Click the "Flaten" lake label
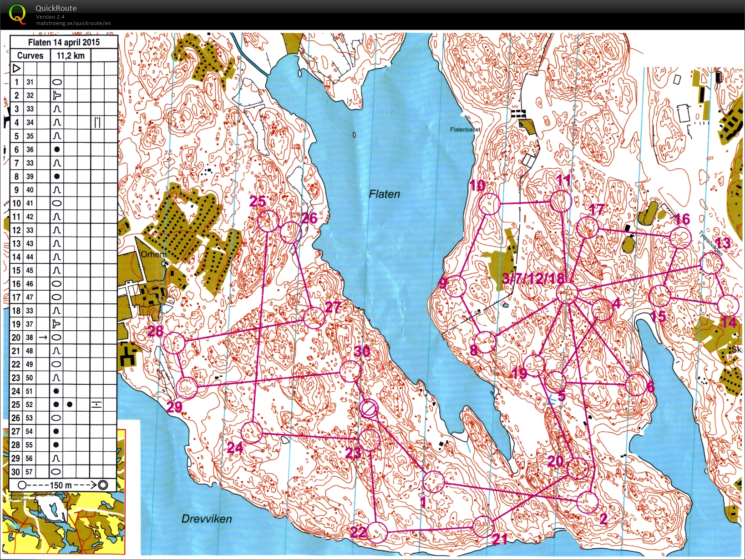This screenshot has height=560, width=745. click(x=385, y=194)
